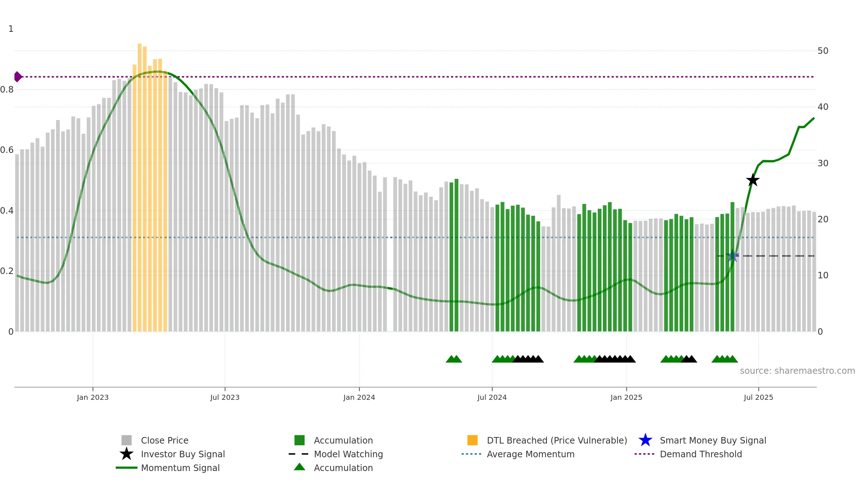
Task: Toggle the Average Momentum legend entry
Action: [518, 454]
